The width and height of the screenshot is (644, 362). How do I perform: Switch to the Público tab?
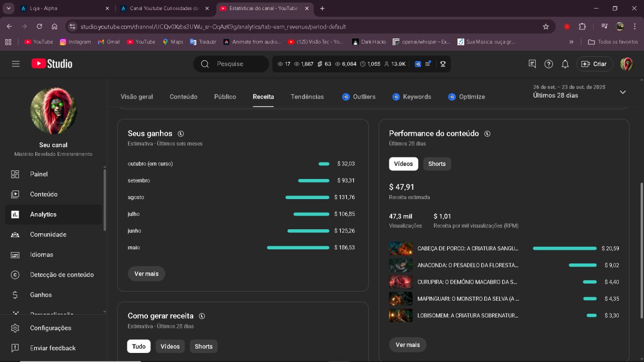pyautogui.click(x=225, y=97)
